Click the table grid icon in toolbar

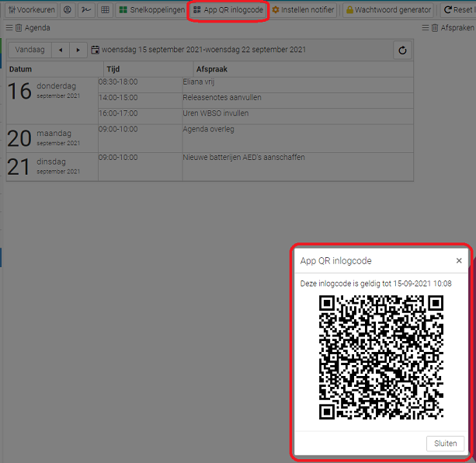[105, 10]
